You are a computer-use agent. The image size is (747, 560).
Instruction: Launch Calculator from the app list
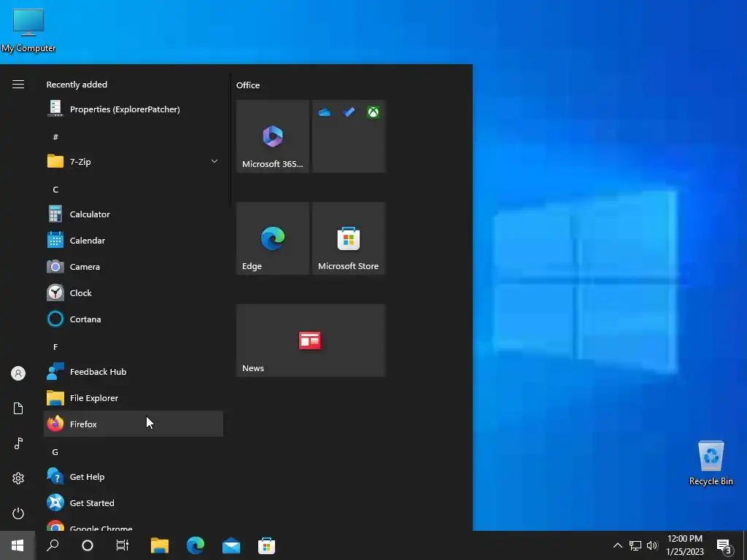[133, 214]
